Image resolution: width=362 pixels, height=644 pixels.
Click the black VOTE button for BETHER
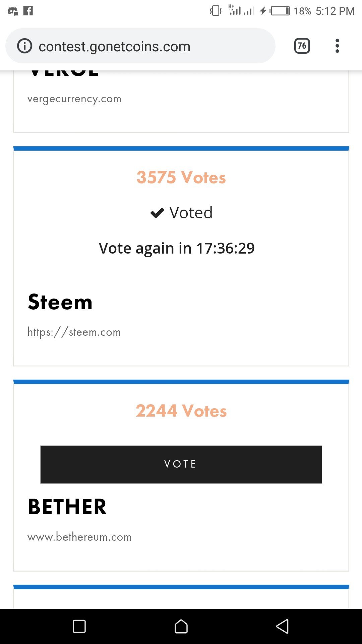tap(181, 464)
